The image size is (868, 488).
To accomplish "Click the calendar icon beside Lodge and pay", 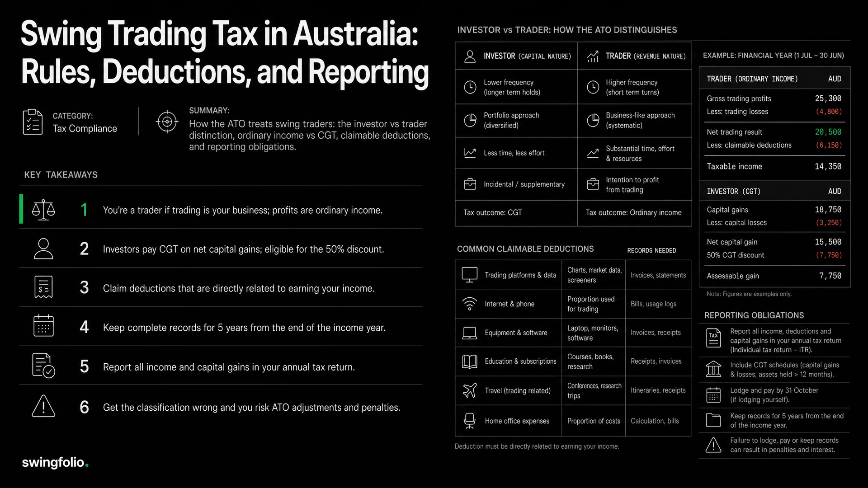I will coord(713,395).
